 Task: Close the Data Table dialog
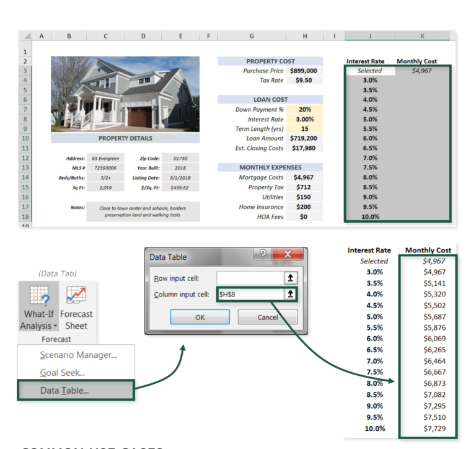click(288, 256)
